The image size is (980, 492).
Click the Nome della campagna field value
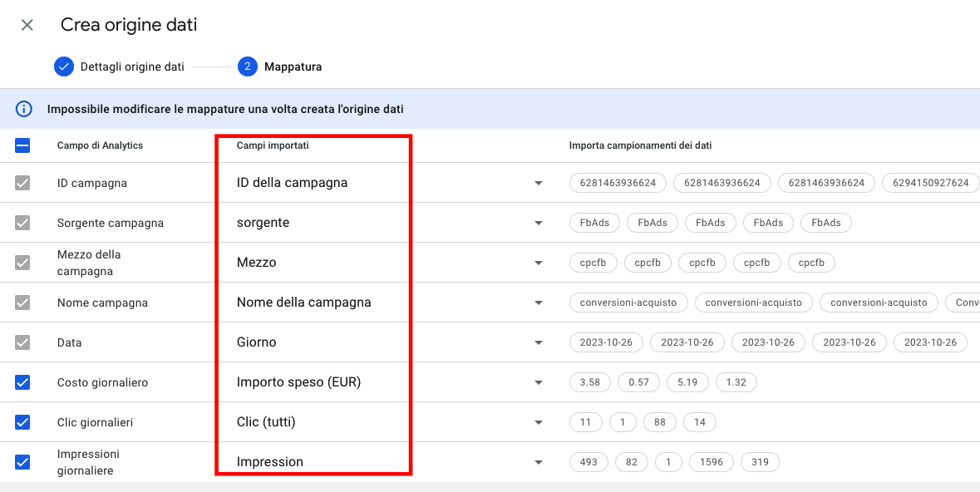[x=303, y=303]
